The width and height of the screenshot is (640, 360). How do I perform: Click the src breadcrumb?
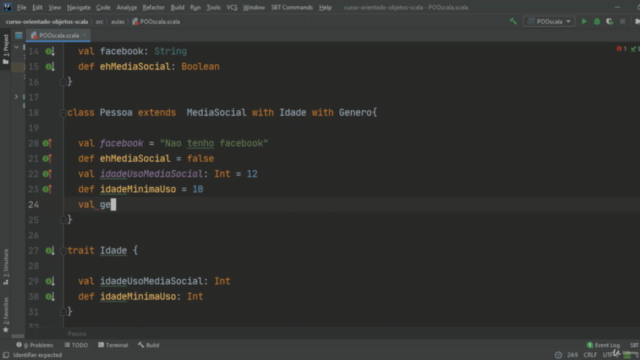[100, 22]
